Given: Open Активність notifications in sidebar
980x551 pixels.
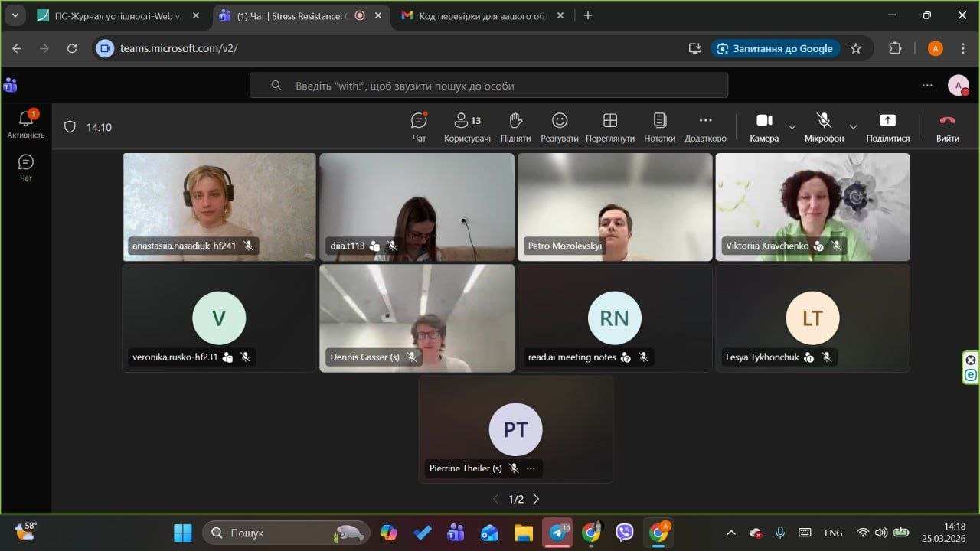Looking at the screenshot, I should pyautogui.click(x=26, y=124).
